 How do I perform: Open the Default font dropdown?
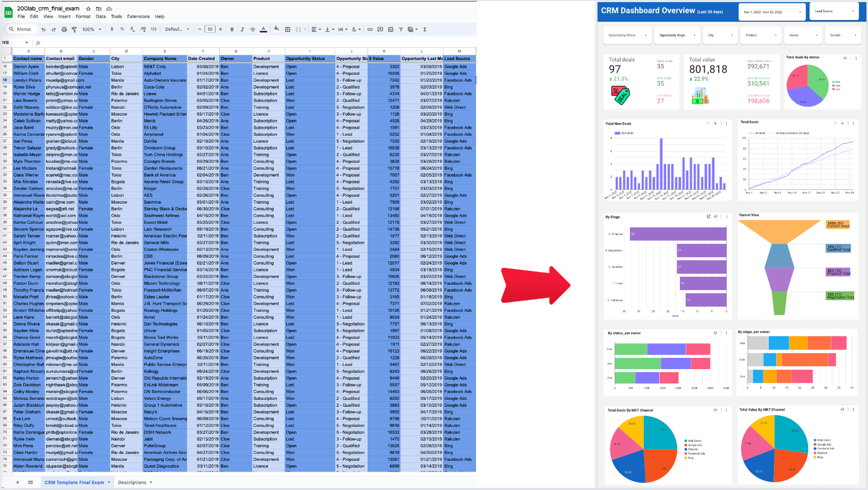tap(177, 29)
